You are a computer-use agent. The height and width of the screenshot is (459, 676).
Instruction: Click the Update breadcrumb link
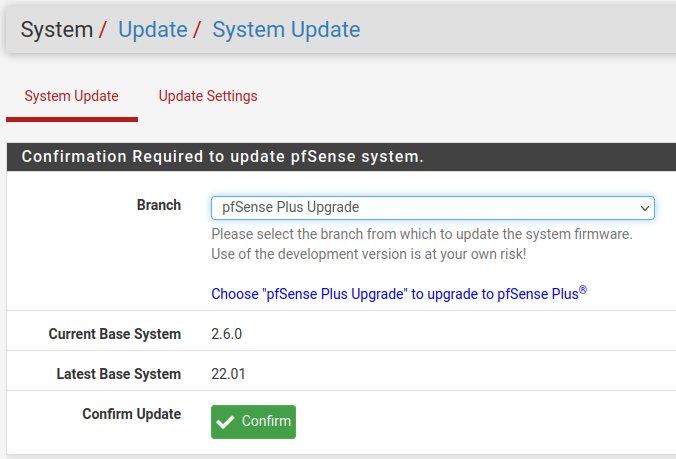tap(152, 30)
